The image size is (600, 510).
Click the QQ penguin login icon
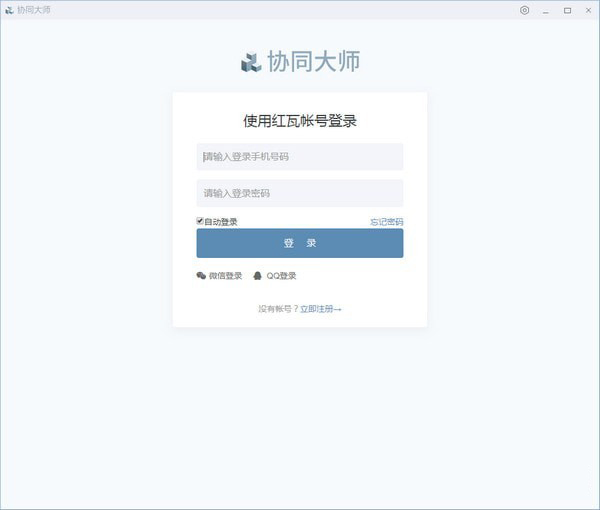258,275
